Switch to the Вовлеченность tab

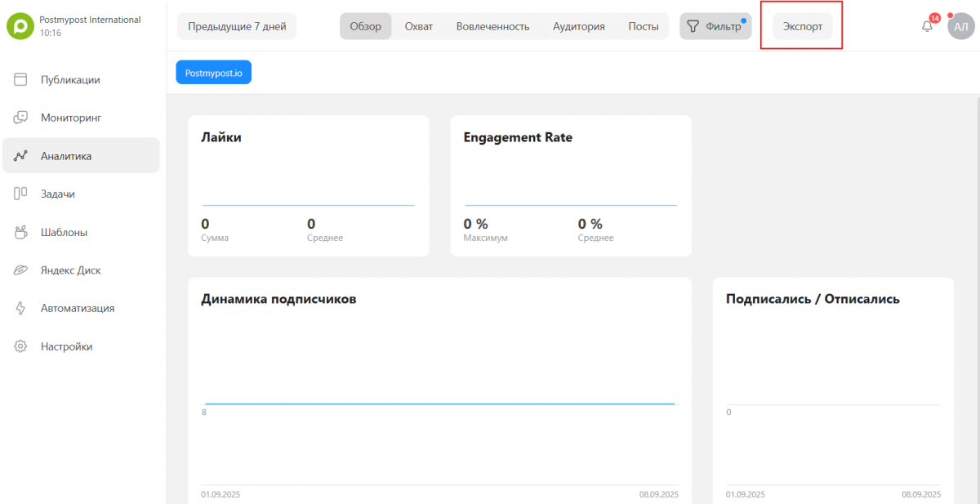point(492,26)
